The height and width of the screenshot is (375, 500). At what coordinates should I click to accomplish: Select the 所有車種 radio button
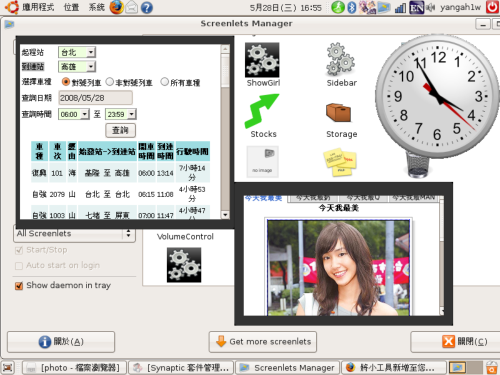tap(164, 82)
